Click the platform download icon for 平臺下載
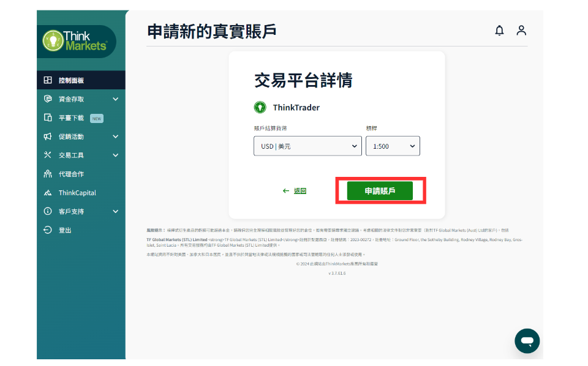The width and height of the screenshot is (588, 366). [48, 118]
